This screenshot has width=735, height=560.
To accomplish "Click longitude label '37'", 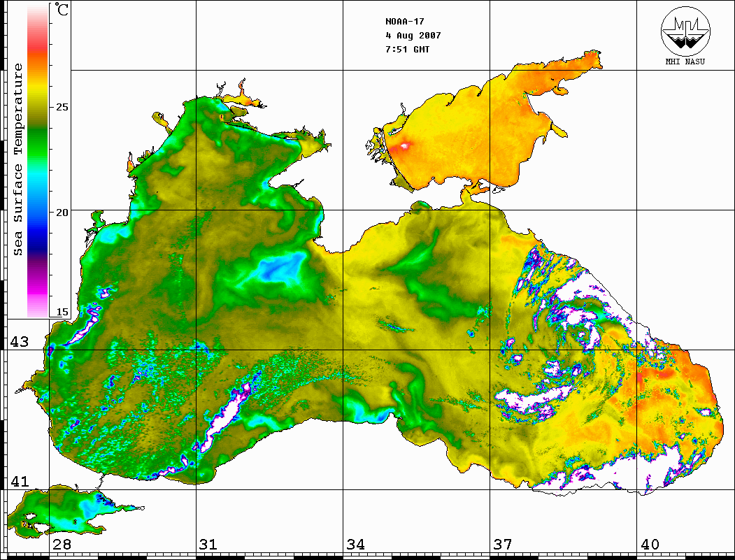I will click(x=503, y=544).
